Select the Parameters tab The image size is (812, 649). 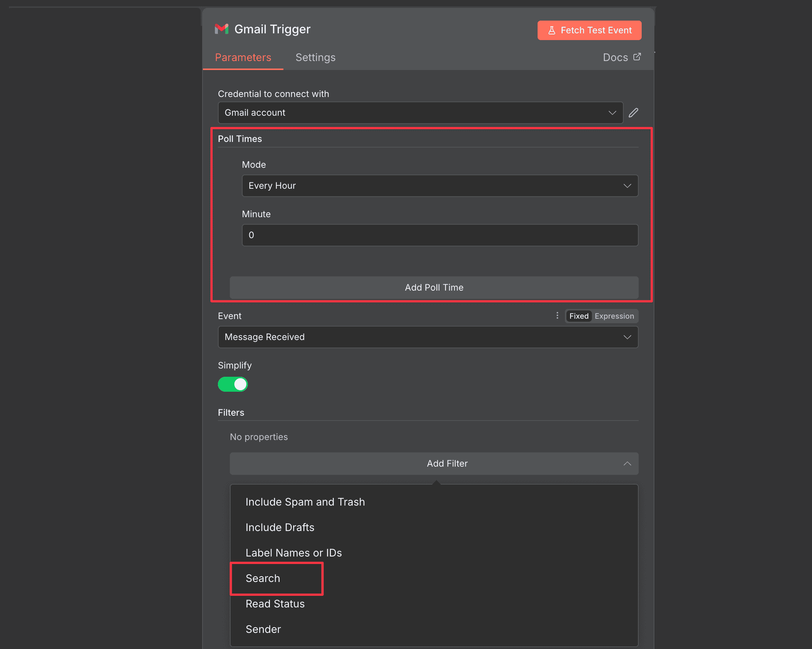pos(243,57)
